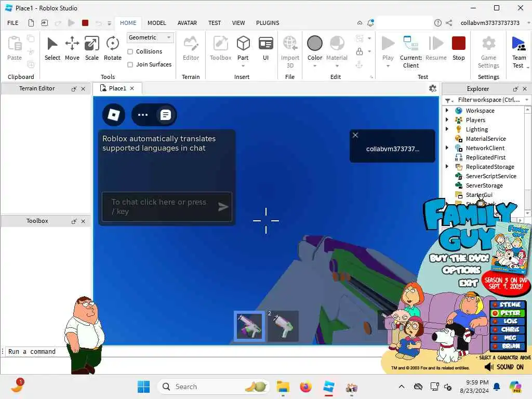This screenshot has width=532, height=399.
Task: Switch to the PLUGINS tab
Action: coord(268,23)
